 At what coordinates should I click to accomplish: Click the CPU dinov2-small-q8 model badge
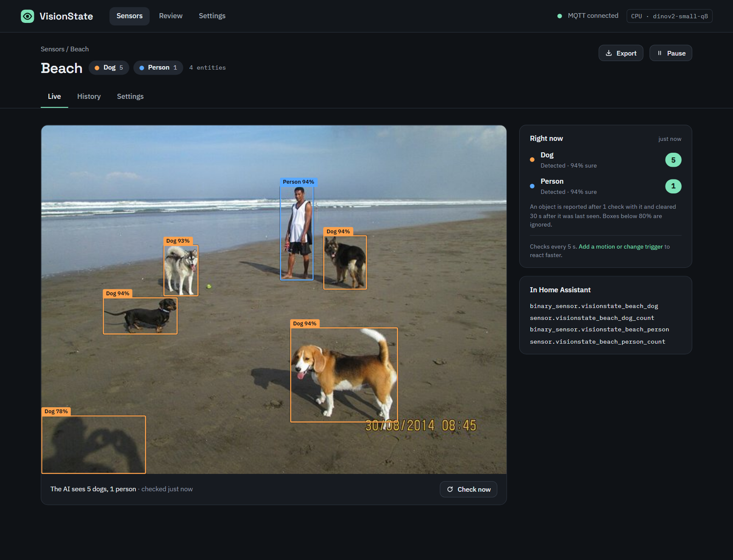[669, 16]
